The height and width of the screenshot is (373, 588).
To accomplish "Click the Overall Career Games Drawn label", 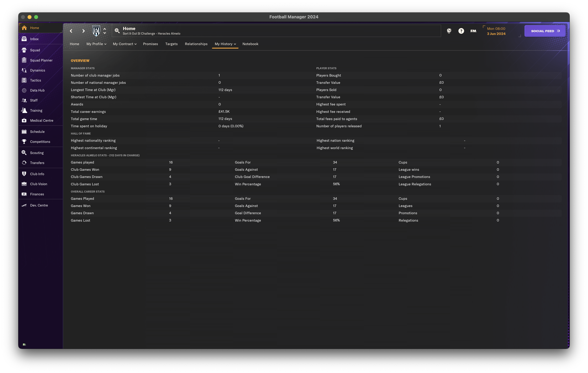I will click(82, 213).
